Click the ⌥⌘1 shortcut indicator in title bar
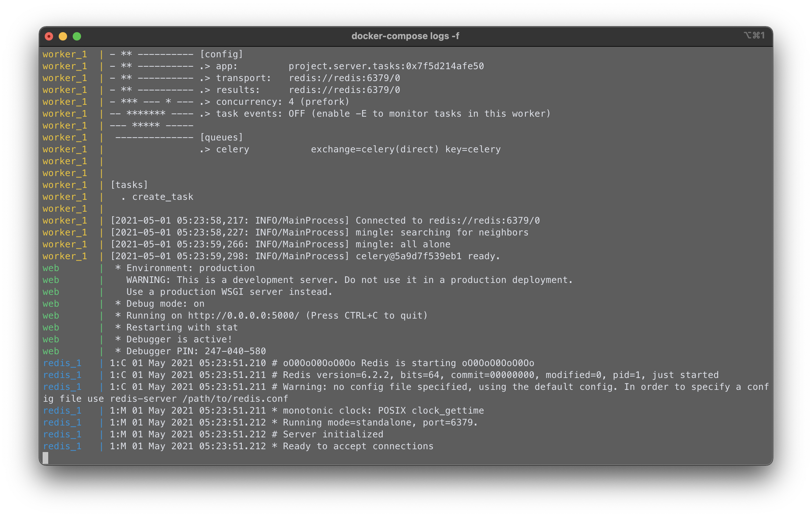Screen dimensions: 812x517 (754, 36)
